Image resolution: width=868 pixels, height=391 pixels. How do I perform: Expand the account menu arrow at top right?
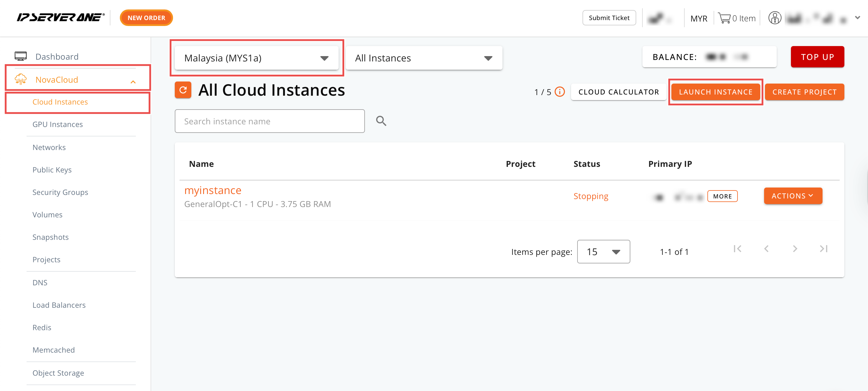(858, 17)
